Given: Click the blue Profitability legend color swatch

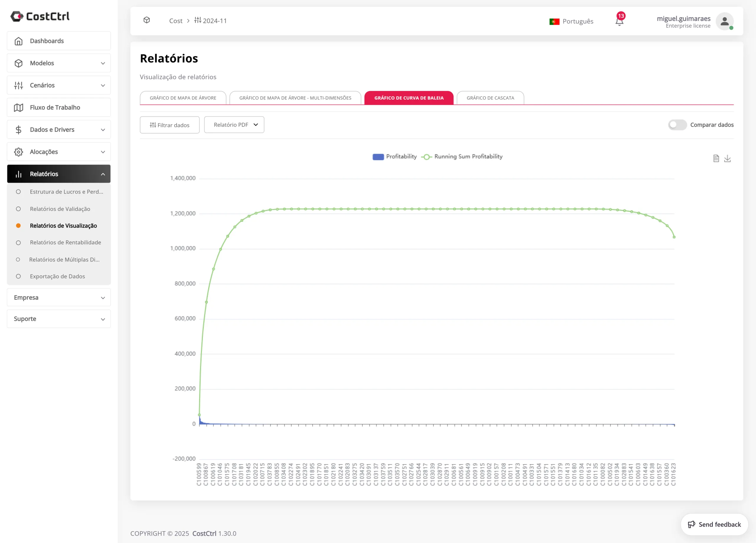Looking at the screenshot, I should (378, 157).
